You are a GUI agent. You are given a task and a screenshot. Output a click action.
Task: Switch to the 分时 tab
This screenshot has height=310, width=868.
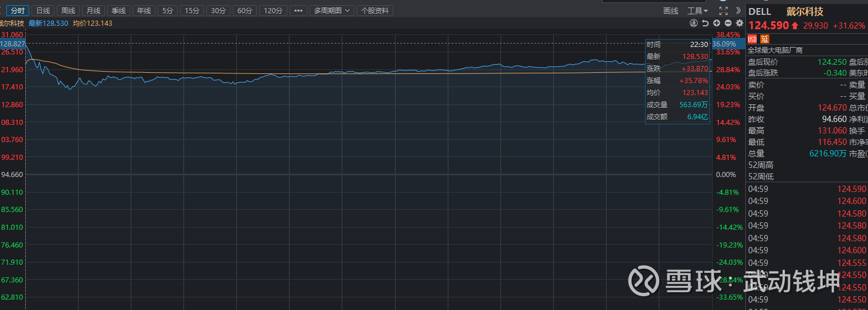click(18, 11)
